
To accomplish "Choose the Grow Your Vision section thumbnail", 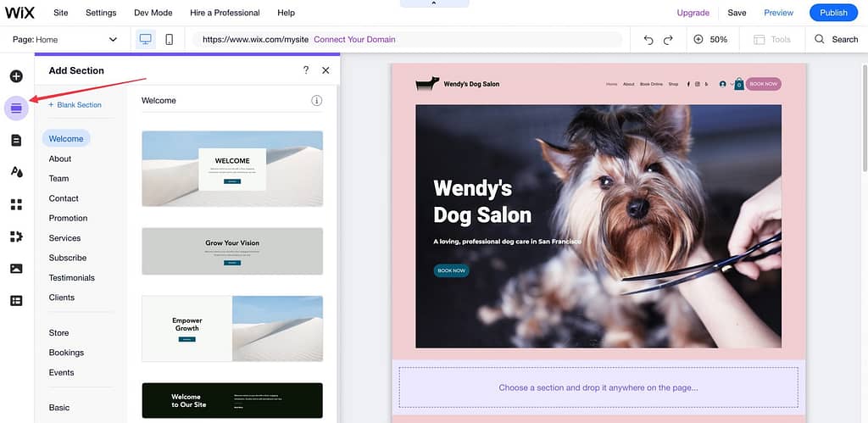I will tap(232, 251).
